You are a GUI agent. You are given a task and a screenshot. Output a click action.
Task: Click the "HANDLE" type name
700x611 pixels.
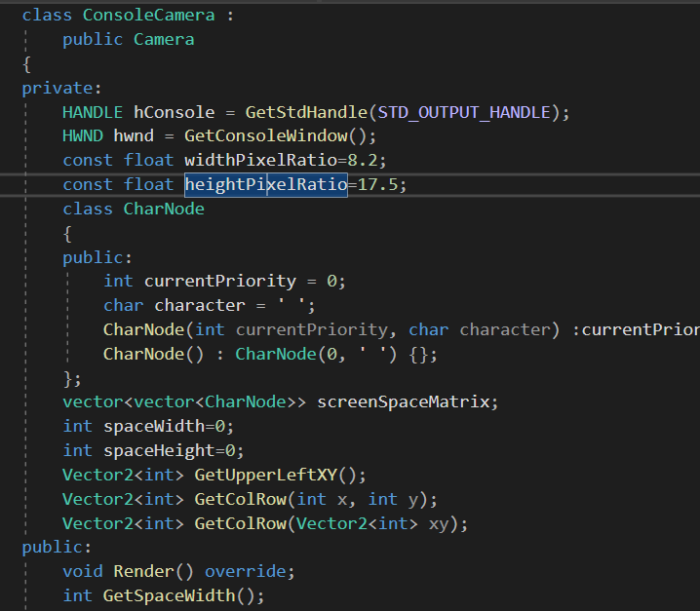tap(93, 112)
